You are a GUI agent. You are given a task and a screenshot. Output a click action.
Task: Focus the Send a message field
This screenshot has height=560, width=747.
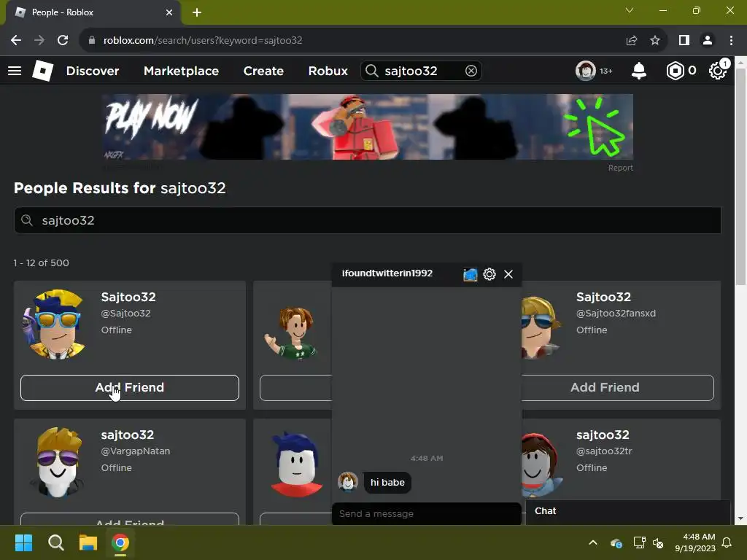pos(426,514)
